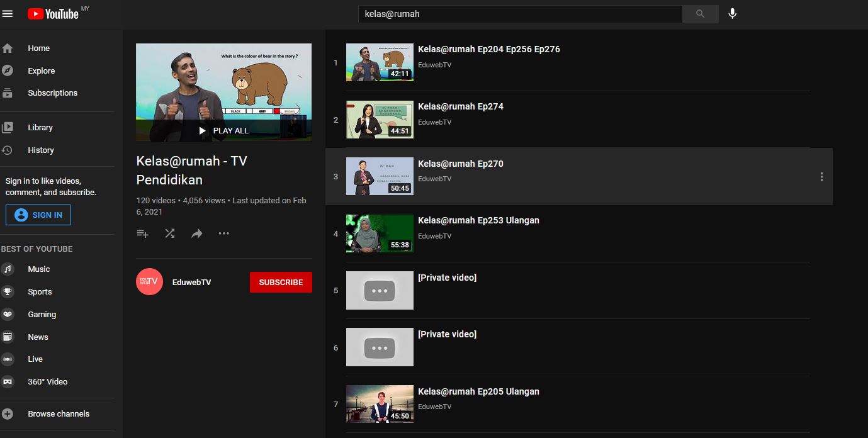The image size is (868, 438).
Task: Click the EduwebTV channel avatar
Action: click(150, 282)
